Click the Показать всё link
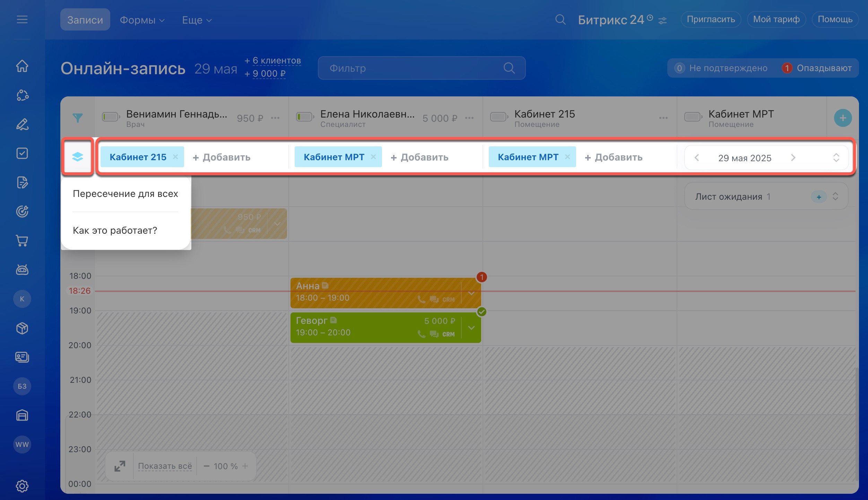The height and width of the screenshot is (500, 868). point(165,466)
